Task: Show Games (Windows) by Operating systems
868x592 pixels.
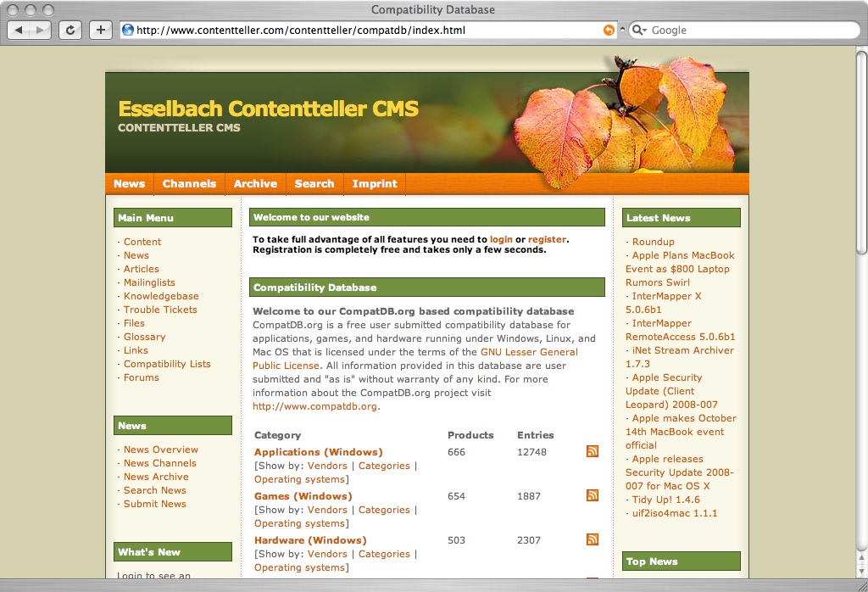Action: (299, 523)
